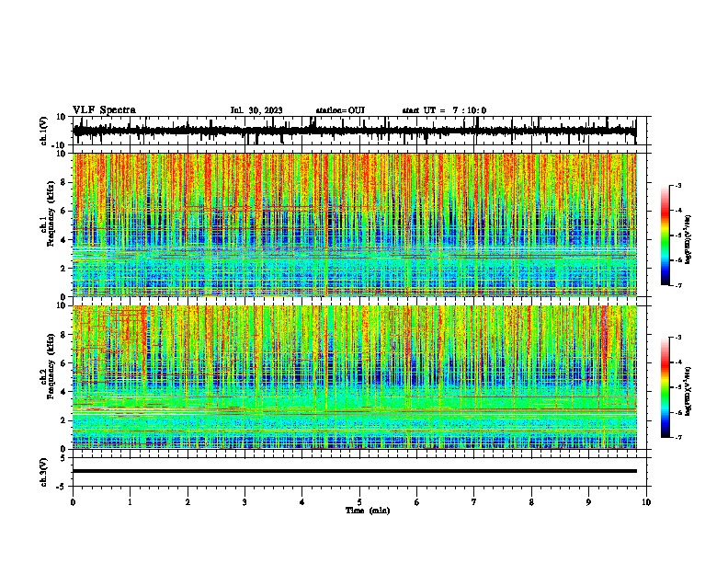Click time axis tick label '7'

click(x=474, y=502)
